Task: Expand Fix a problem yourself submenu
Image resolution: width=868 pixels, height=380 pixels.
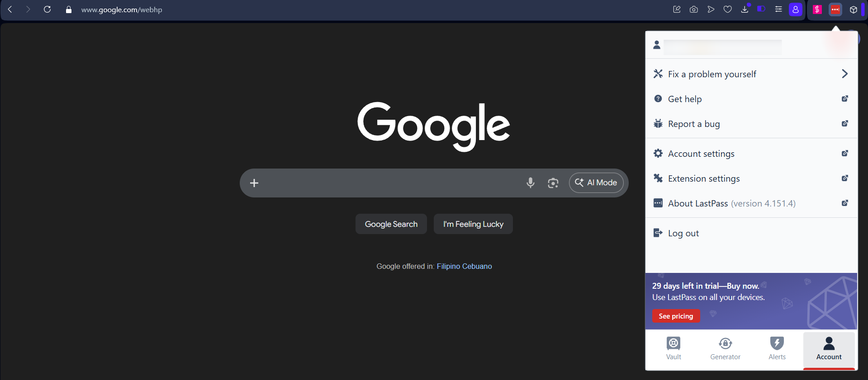Action: point(751,74)
